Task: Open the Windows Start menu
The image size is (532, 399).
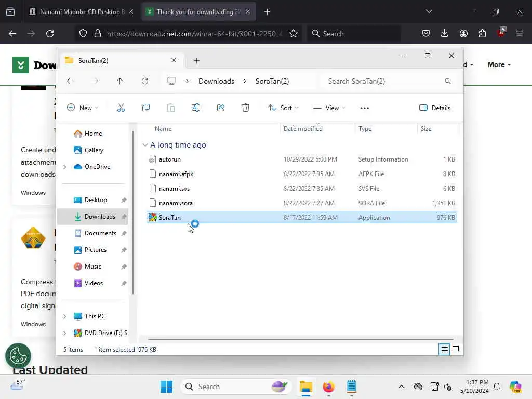Action: (166, 387)
